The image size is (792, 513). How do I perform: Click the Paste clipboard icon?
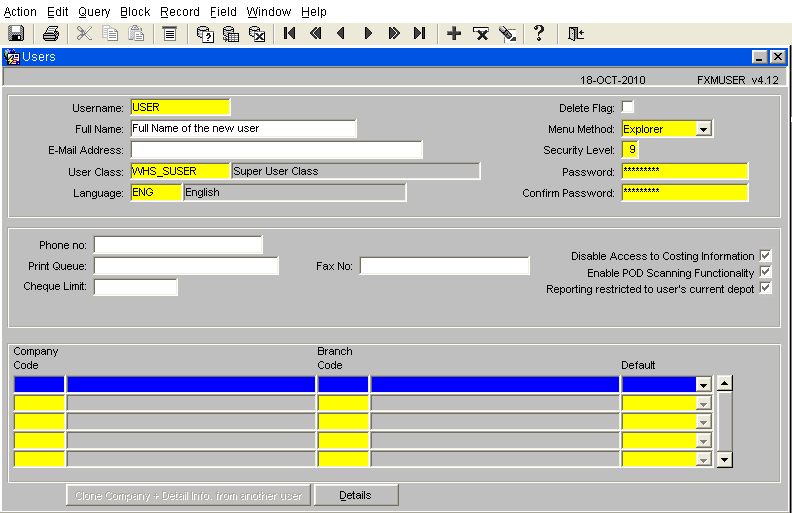136,33
